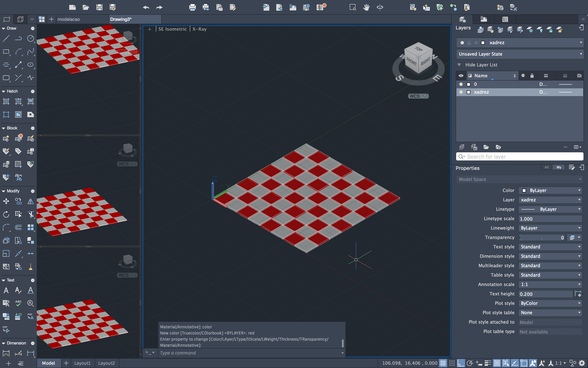Viewport: 588px width, 368px height.
Task: Click the Save icon
Action: point(99,7)
